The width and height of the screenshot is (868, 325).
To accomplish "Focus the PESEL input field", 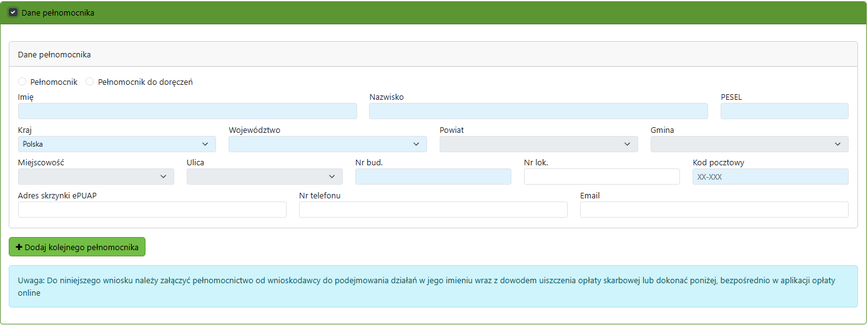I will click(784, 111).
